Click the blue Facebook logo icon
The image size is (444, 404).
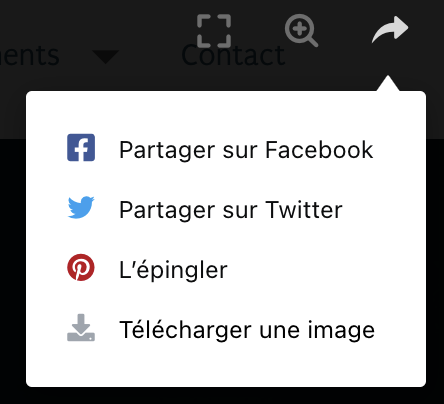point(81,148)
